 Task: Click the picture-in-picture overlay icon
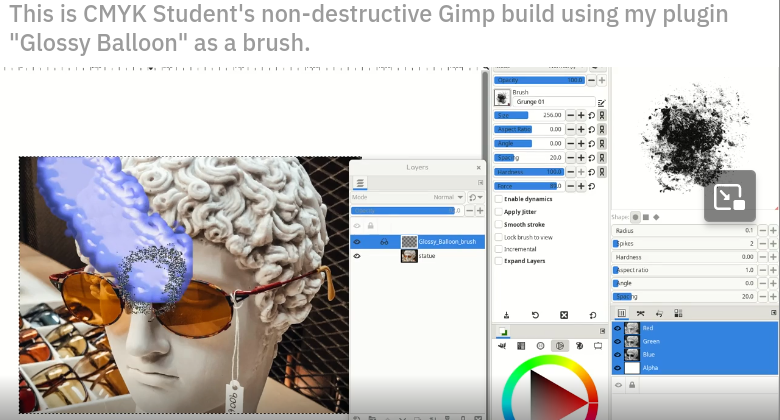tap(730, 196)
